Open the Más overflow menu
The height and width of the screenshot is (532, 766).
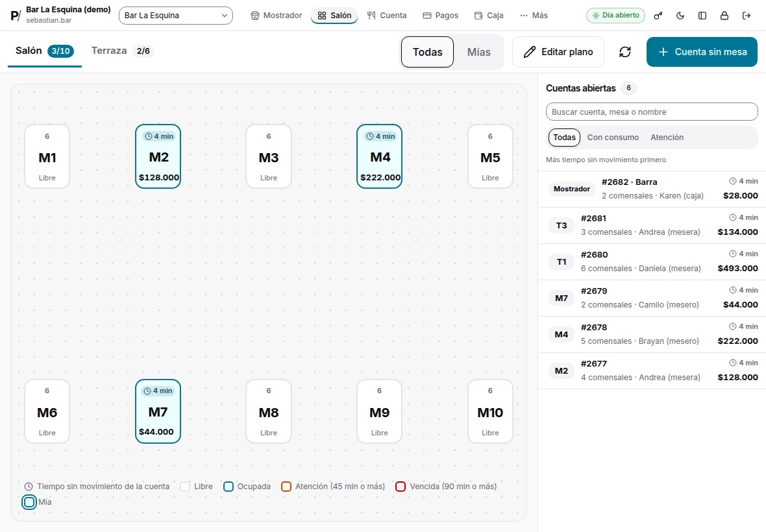pyautogui.click(x=534, y=16)
